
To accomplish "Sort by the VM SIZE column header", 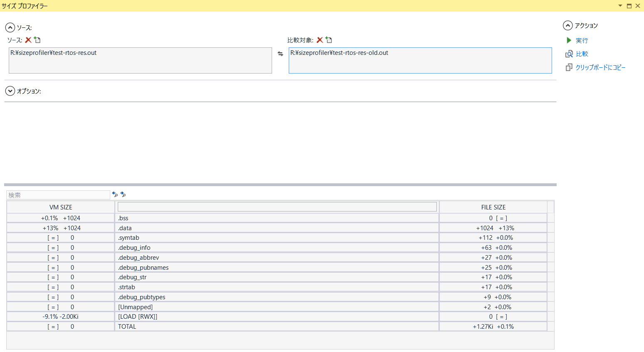I will click(61, 207).
